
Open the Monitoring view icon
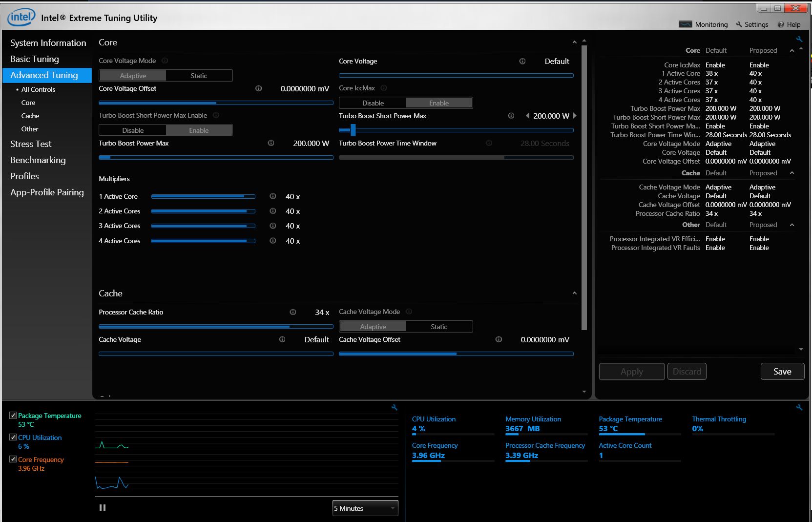(686, 24)
